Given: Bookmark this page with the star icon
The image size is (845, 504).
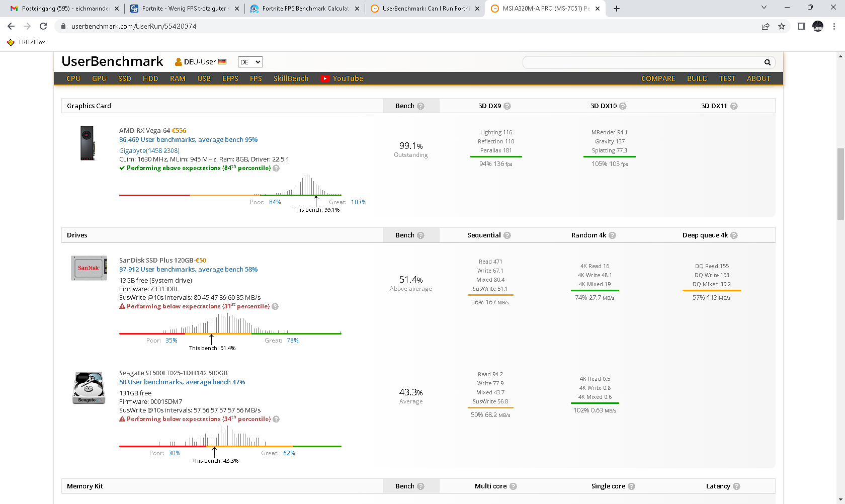Looking at the screenshot, I should pos(782,26).
